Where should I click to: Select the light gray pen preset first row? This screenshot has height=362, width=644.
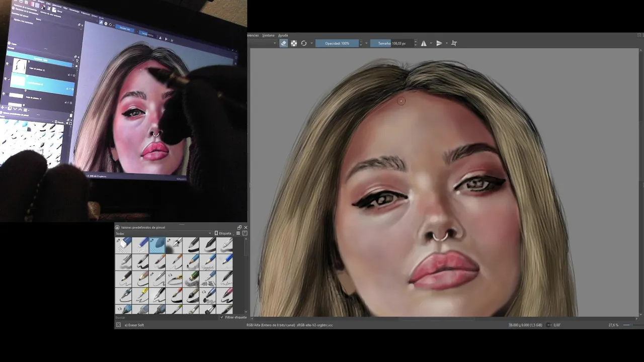[224, 245]
